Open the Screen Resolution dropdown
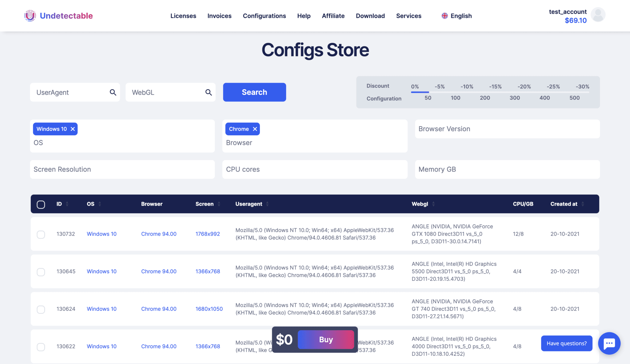Viewport: 630px width, 364px height. point(122,169)
